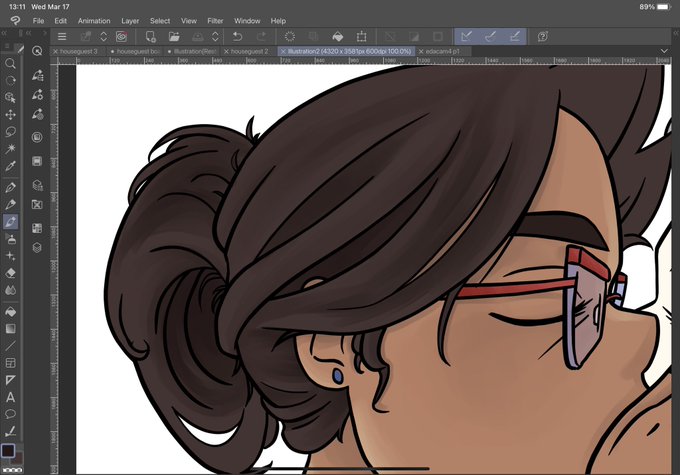
Task: Create new canvas with New icon
Action: 150,36
